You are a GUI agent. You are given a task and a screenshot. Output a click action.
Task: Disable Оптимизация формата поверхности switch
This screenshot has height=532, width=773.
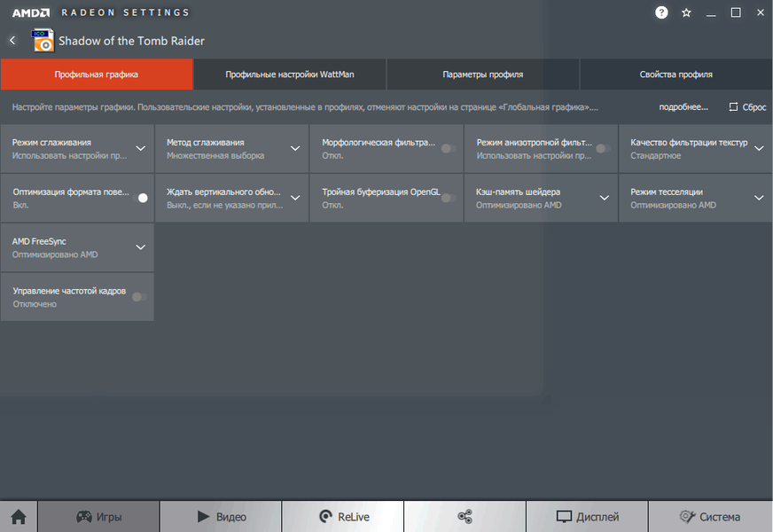pyautogui.click(x=140, y=198)
